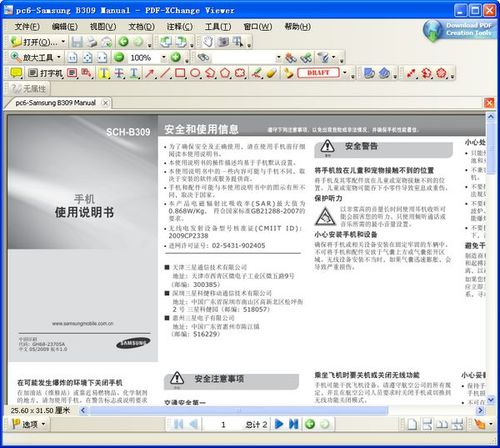The width and height of the screenshot is (500, 448).
Task: Click the horizontal scrollbar thumb
Action: click(239, 411)
